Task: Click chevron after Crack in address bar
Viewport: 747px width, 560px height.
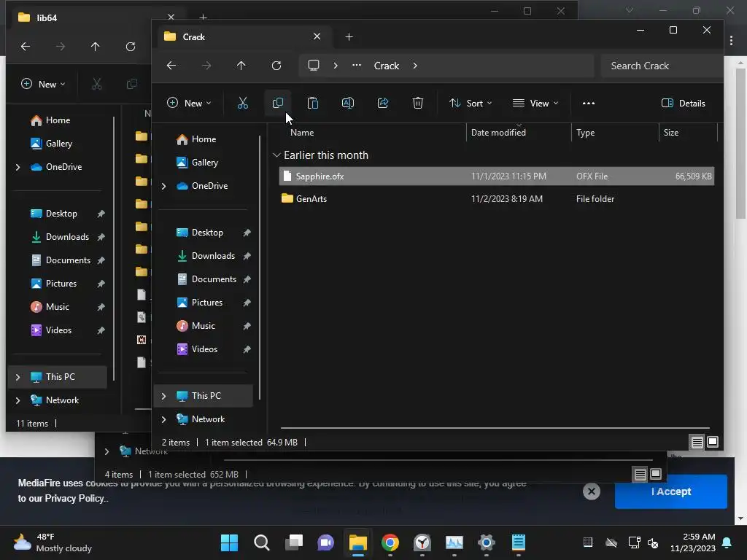Action: (415, 65)
